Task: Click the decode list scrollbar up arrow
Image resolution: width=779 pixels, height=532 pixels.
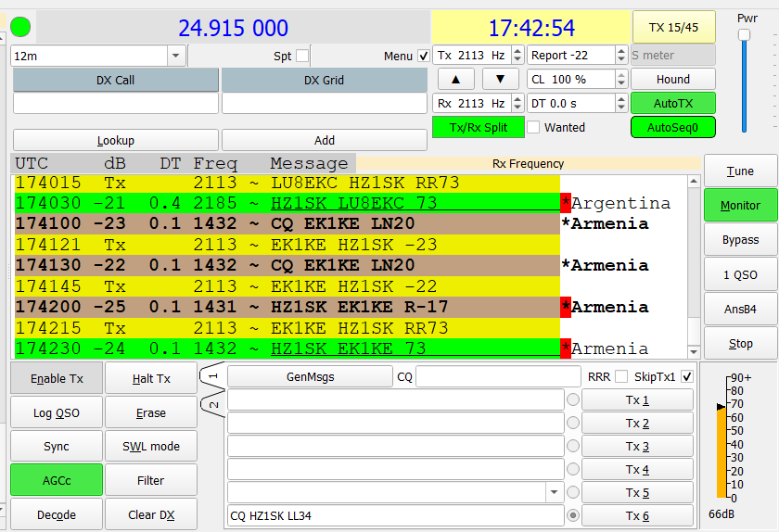Action: [694, 182]
